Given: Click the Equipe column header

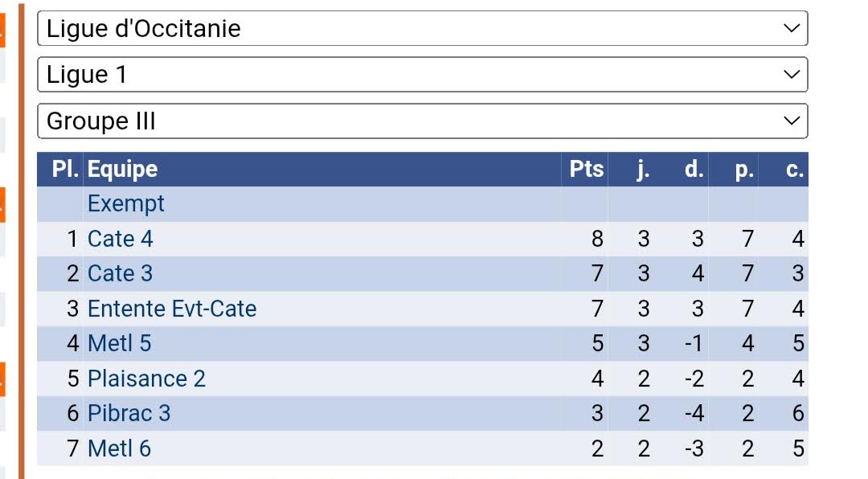Looking at the screenshot, I should [123, 170].
